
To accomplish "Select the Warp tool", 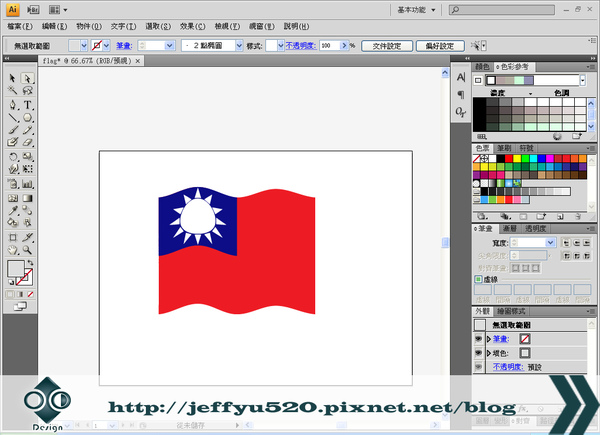I will click(x=12, y=169).
